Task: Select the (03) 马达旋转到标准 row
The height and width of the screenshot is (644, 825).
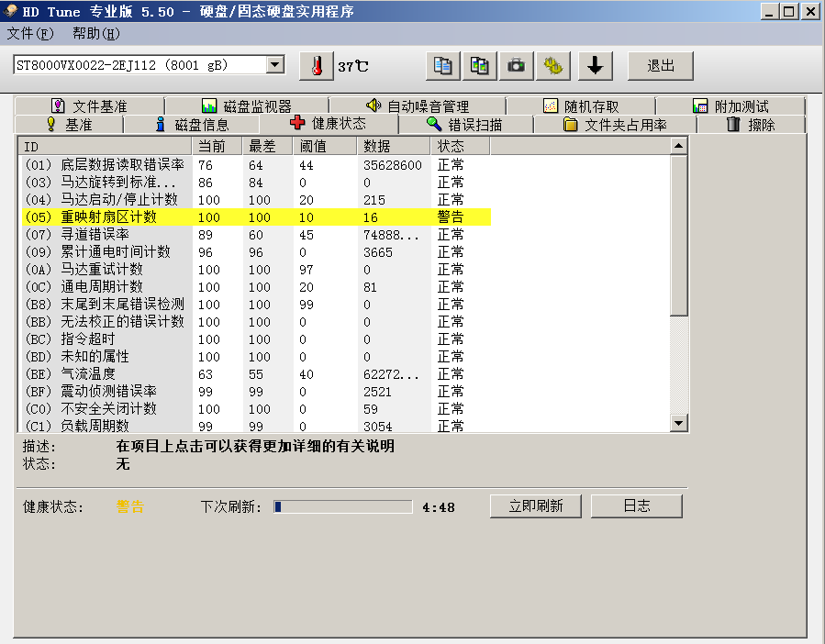Action: [256, 183]
